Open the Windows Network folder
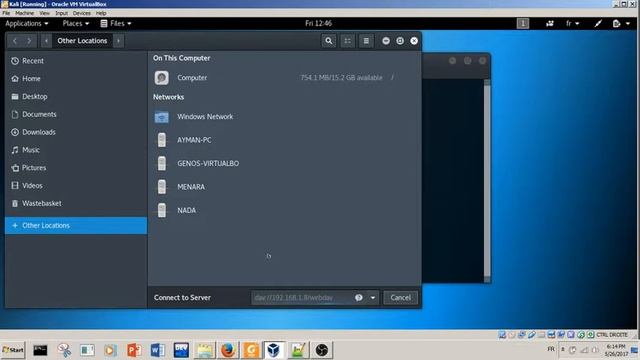Viewport: 640px width, 360px height. pos(284,117)
